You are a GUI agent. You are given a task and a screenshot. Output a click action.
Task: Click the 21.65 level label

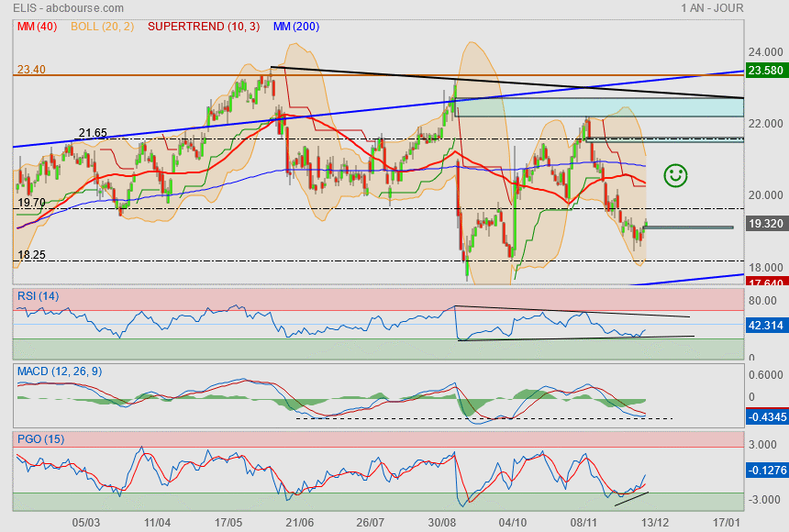(93, 133)
